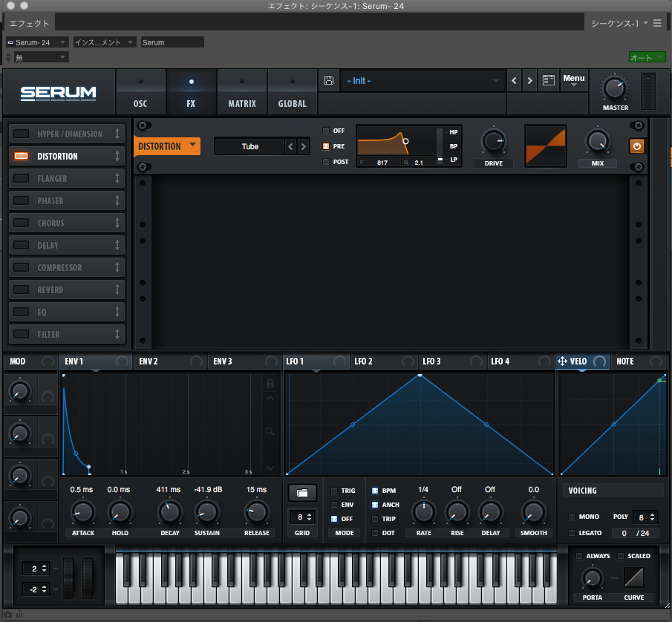Click the DRIVE knob
The width and height of the screenshot is (672, 622).
(x=493, y=141)
